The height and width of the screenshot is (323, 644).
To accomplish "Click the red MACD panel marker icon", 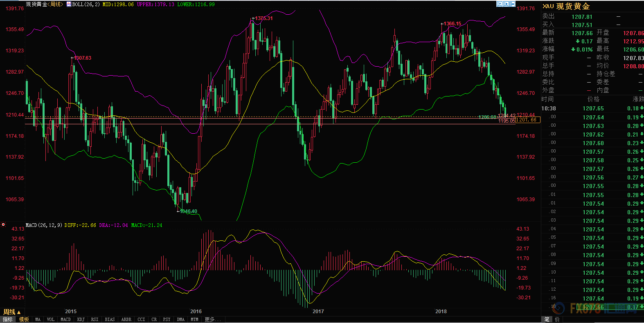I will click(x=3, y=224).
